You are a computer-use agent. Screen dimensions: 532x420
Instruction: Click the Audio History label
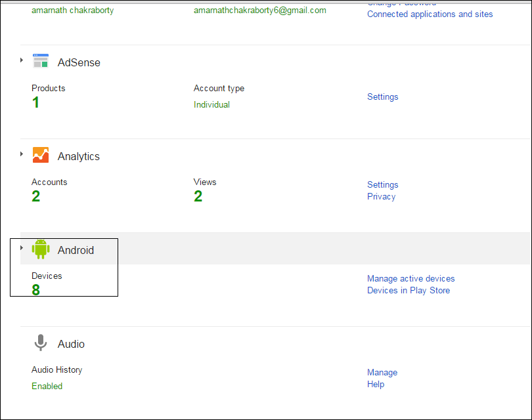[x=56, y=370]
